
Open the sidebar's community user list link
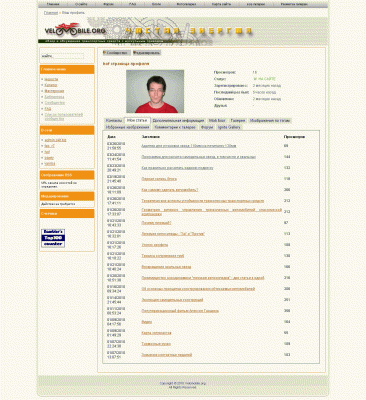pyautogui.click(x=64, y=117)
